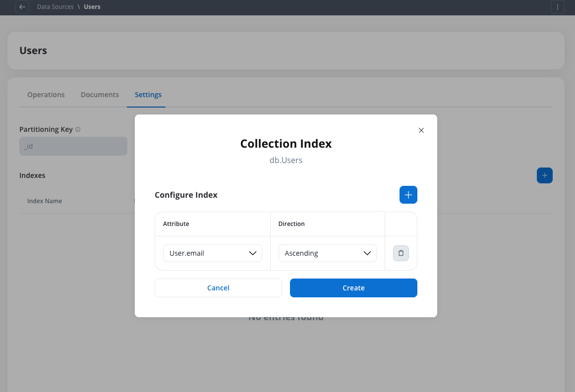Open the kebab menu in top-right corner
Screen dimensions: 575x392
pos(558,7)
